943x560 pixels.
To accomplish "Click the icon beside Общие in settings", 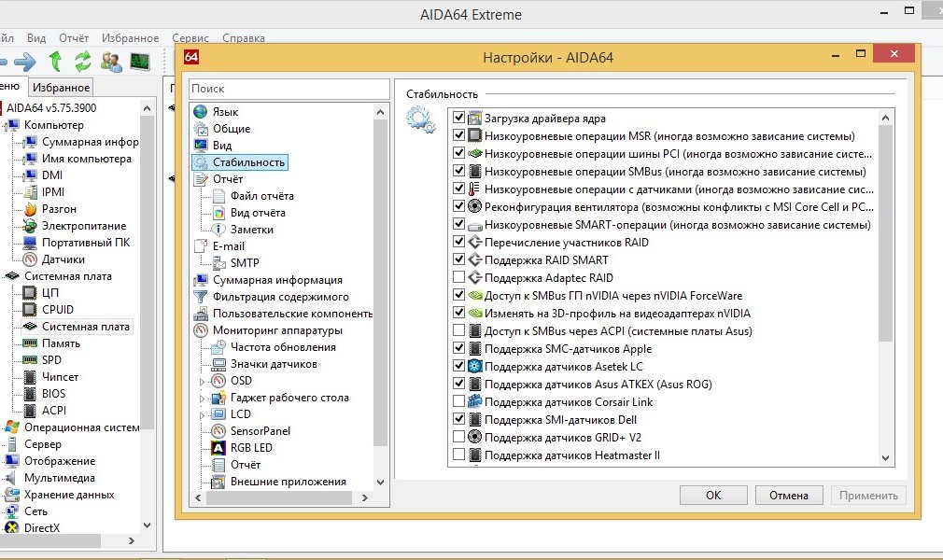I will coord(200,129).
